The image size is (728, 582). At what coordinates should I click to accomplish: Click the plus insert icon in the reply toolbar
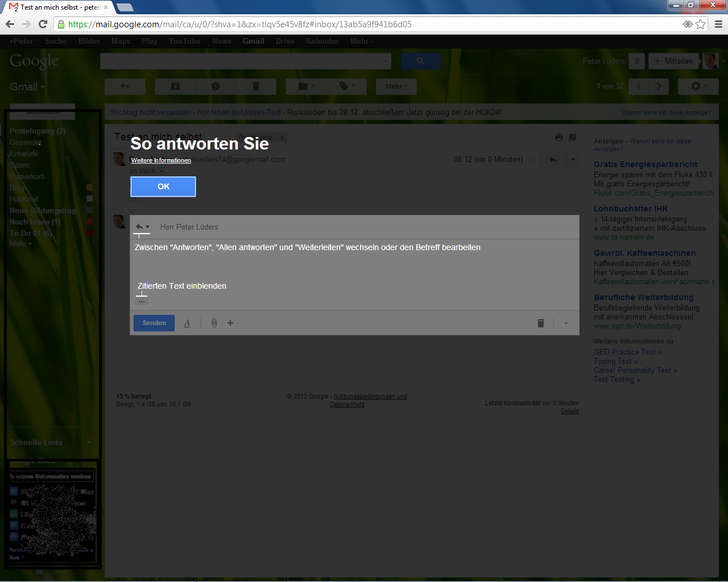click(x=230, y=323)
